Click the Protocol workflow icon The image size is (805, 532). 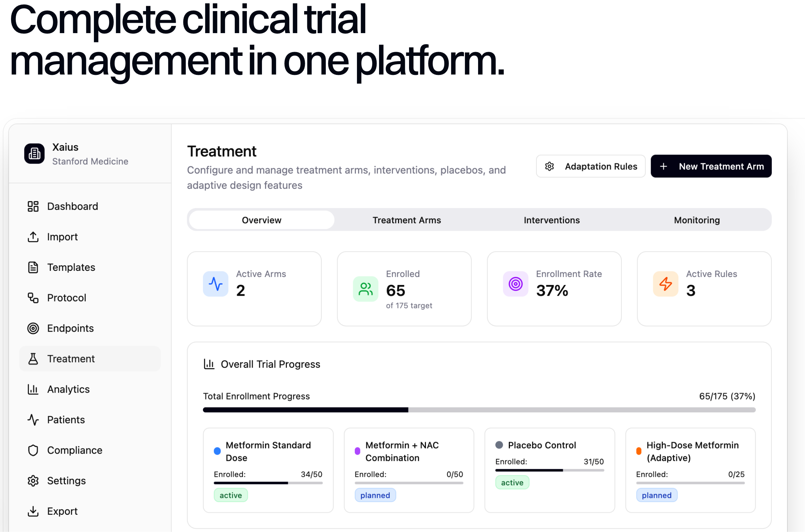(33, 298)
